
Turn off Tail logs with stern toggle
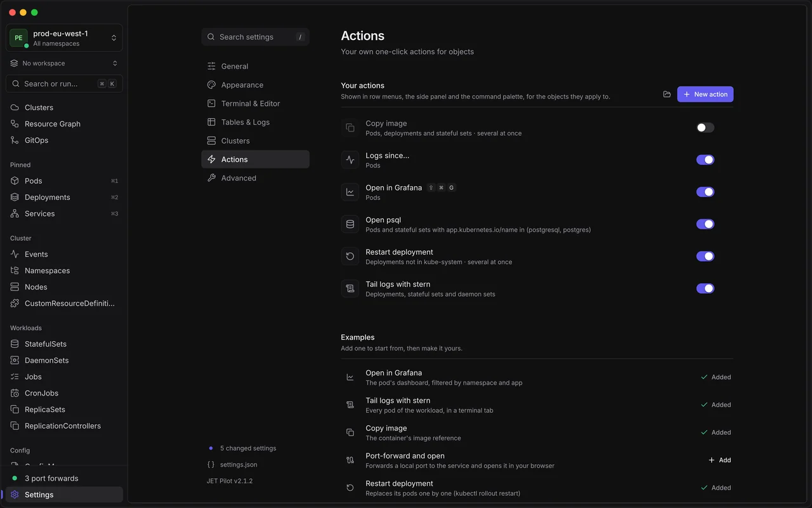705,288
